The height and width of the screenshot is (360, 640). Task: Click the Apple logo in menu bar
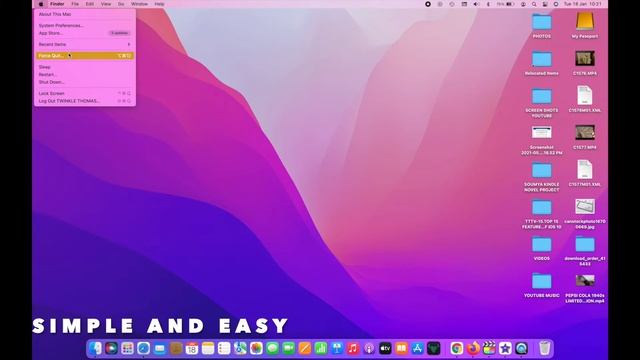click(x=41, y=4)
